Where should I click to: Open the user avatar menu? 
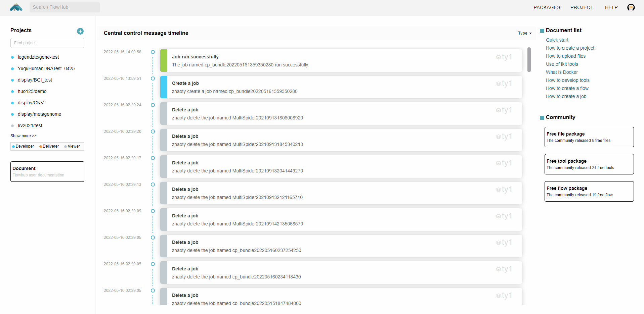[x=631, y=7]
